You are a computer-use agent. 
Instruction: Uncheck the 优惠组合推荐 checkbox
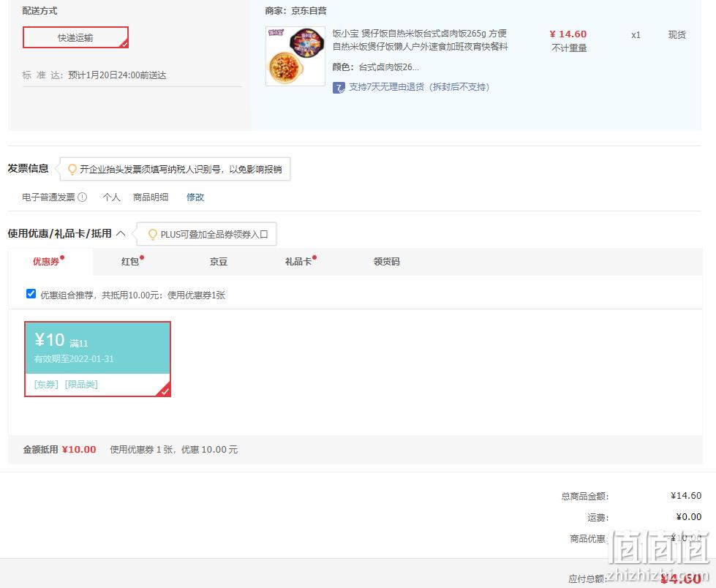pos(31,294)
